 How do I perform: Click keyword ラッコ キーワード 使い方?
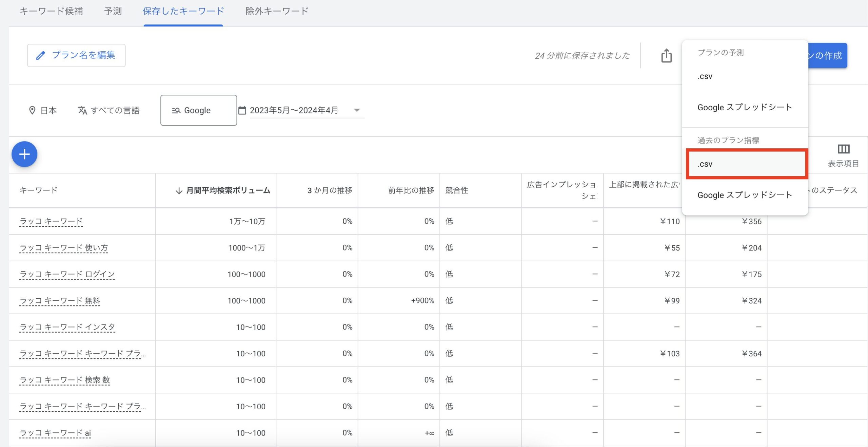pyautogui.click(x=63, y=248)
